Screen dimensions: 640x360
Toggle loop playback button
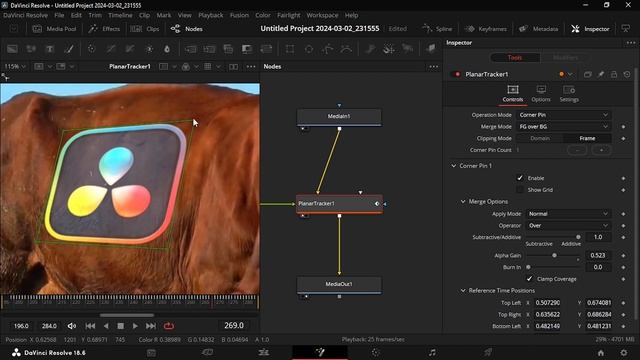point(169,326)
